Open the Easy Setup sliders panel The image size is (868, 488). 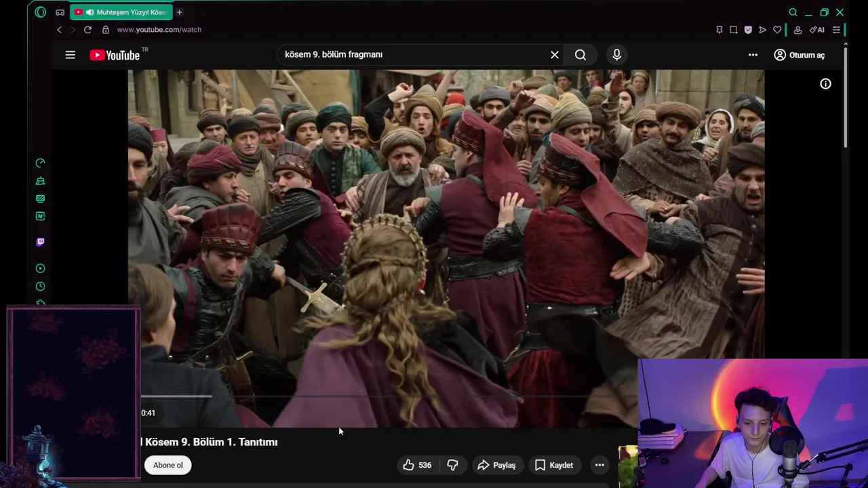point(836,30)
